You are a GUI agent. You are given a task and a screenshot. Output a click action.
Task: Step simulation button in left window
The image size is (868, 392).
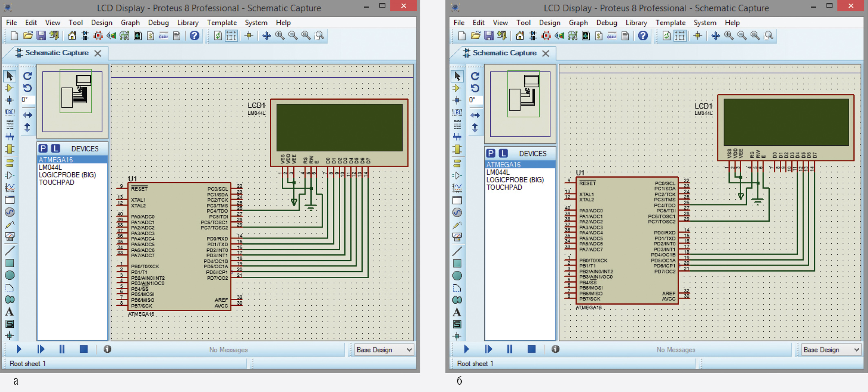41,349
